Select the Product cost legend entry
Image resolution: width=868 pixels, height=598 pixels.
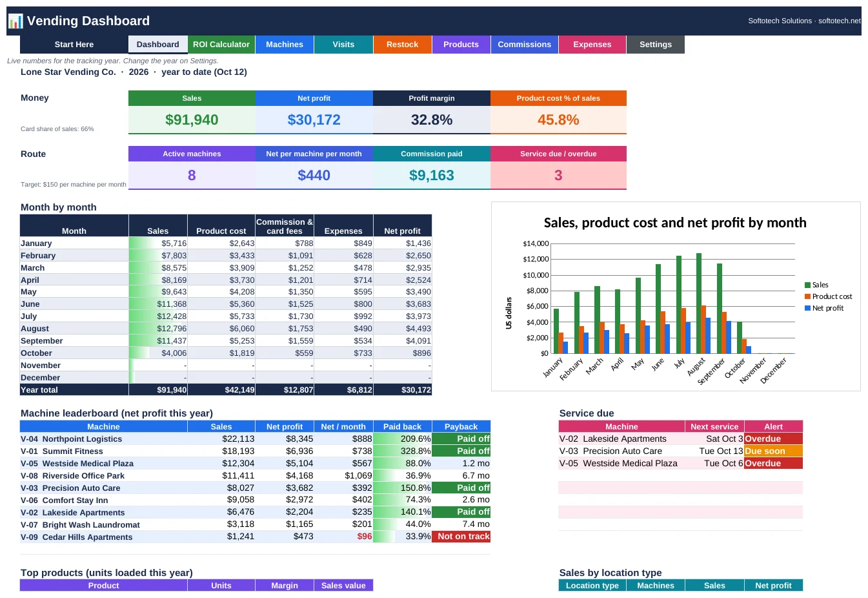(x=829, y=296)
